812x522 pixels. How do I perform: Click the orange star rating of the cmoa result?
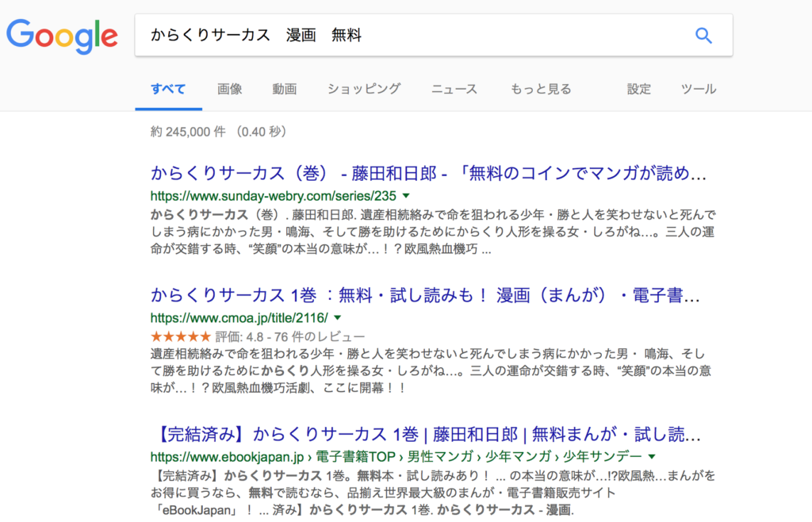pyautogui.click(x=181, y=336)
